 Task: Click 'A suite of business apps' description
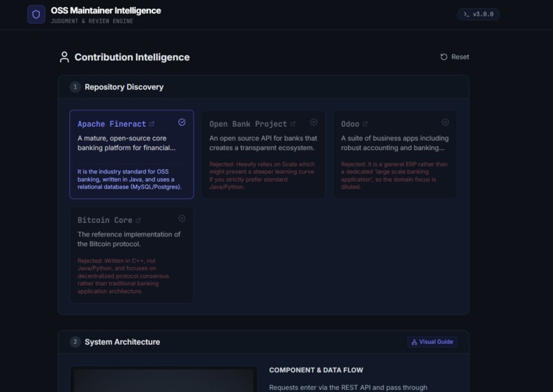coord(395,143)
